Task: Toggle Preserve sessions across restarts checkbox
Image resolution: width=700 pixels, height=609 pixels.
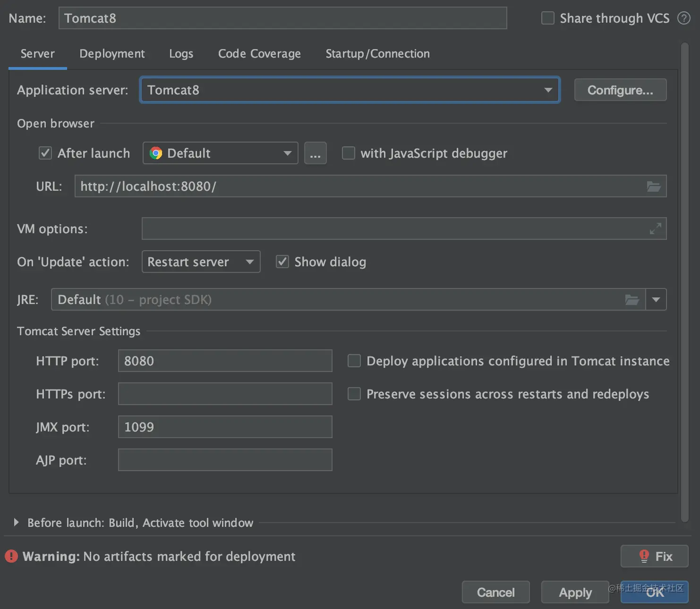Action: [354, 394]
